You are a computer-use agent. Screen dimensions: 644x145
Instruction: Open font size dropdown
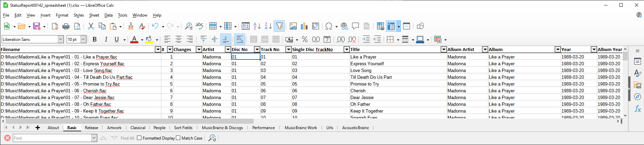click(x=83, y=40)
